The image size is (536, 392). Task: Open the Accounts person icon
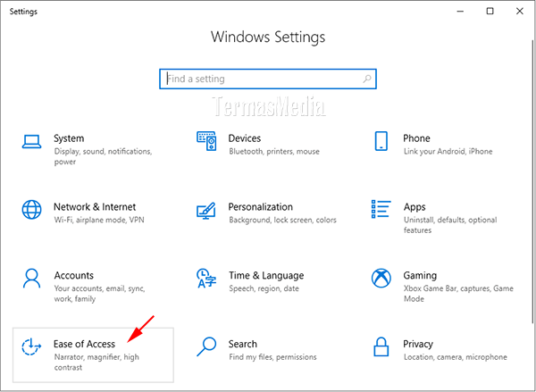point(31,279)
